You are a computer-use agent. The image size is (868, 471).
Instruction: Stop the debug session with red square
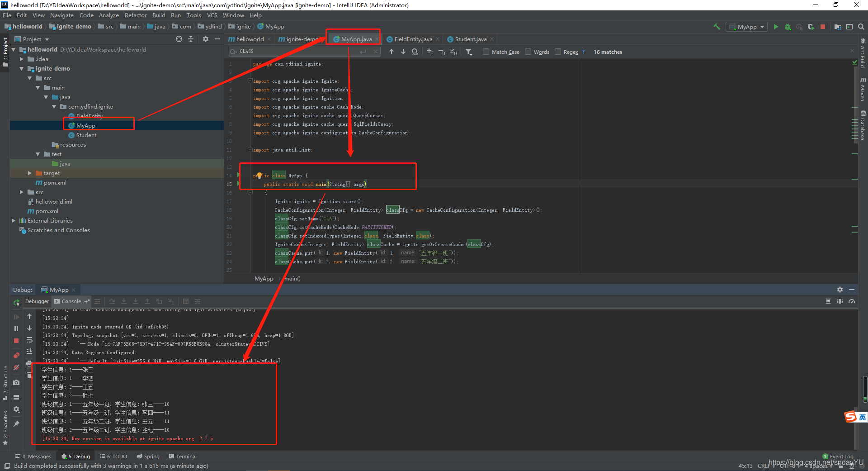16,341
